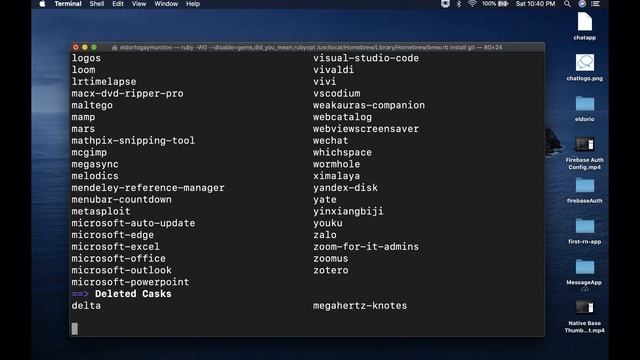
Task: Click 'Deleted Casks' heading
Action: [x=133, y=294]
